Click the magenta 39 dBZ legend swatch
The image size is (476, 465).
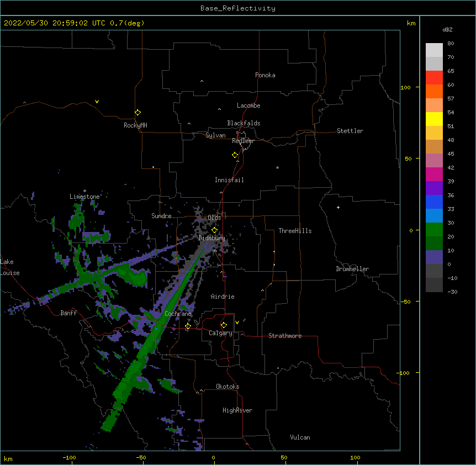434,174
